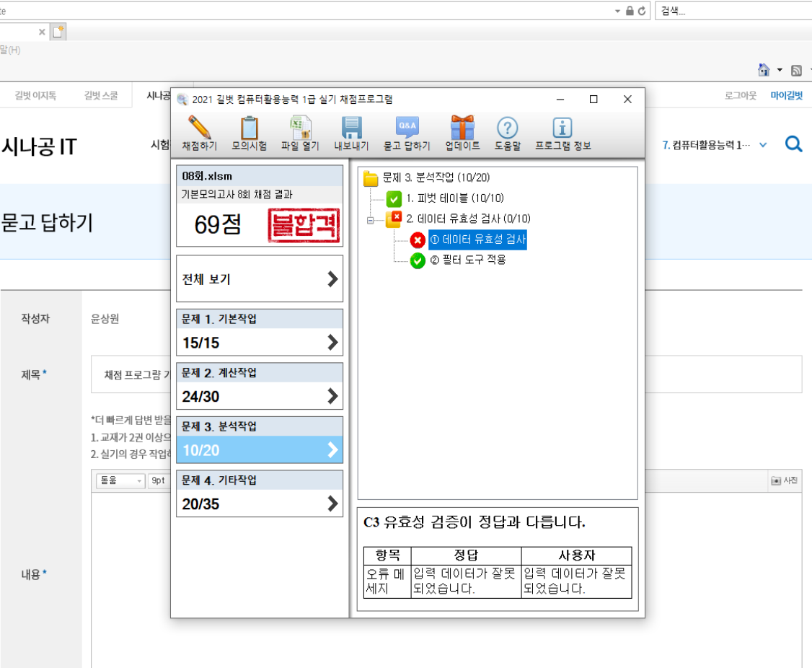Select 필터 도구 적용 tree item
Screen dimensions: 812x668
tap(467, 260)
